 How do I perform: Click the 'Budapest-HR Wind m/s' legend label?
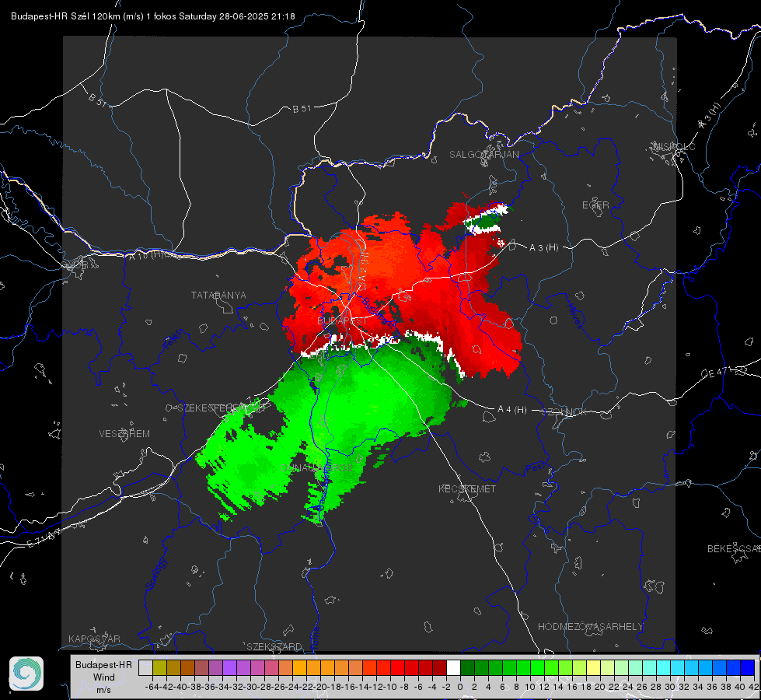point(103,677)
